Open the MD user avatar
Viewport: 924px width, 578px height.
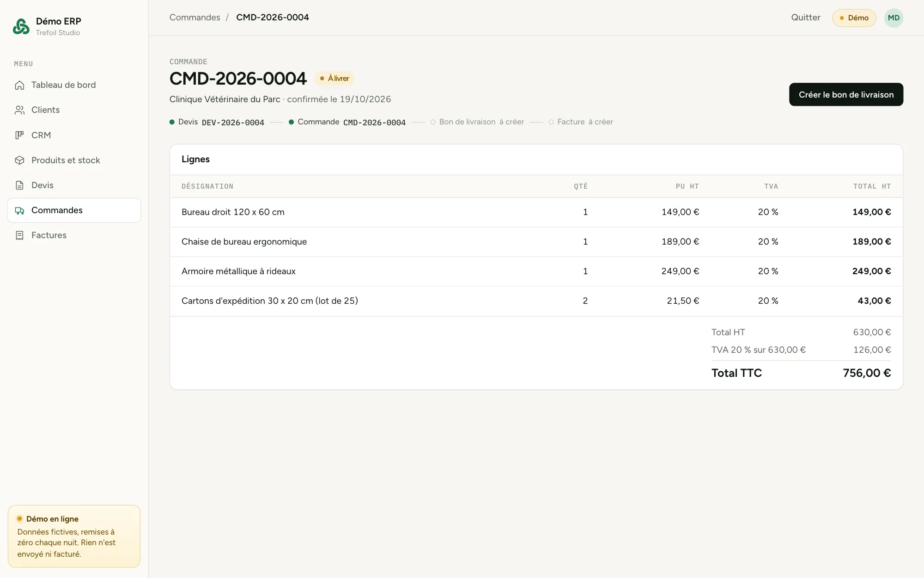pos(894,18)
